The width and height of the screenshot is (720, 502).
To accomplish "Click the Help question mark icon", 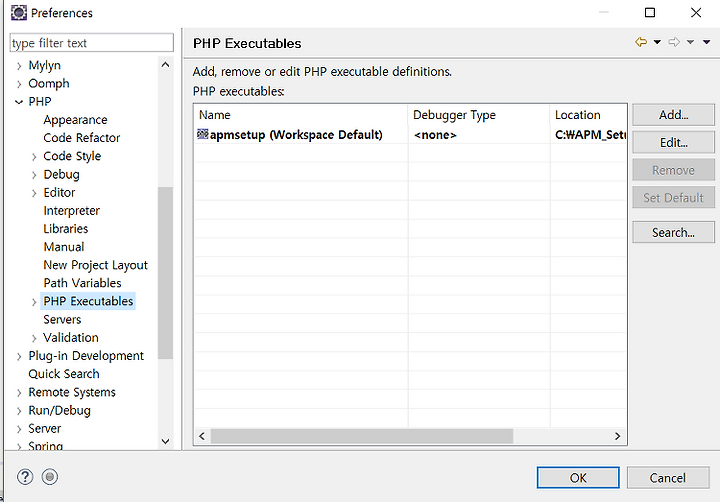I will click(25, 477).
